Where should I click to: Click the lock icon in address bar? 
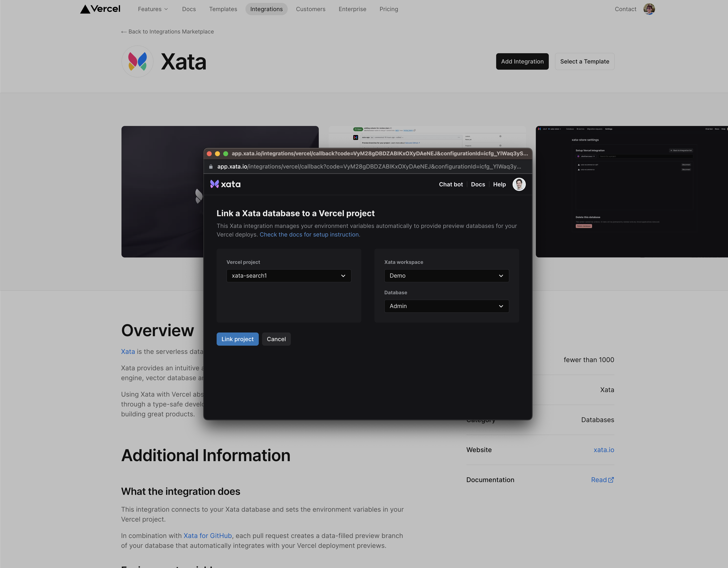tap(211, 167)
